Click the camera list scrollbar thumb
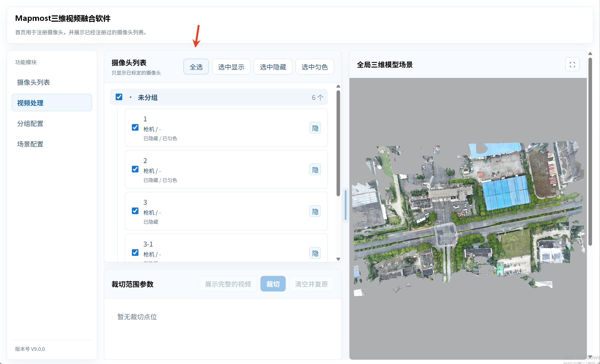The height and width of the screenshot is (364, 600). 338,143
